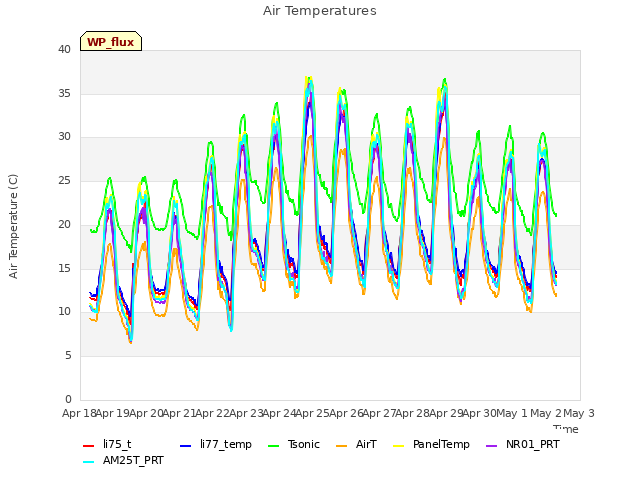Click the 5 y-axis tick label
Screen dimensions: 640x480
coord(68,356)
